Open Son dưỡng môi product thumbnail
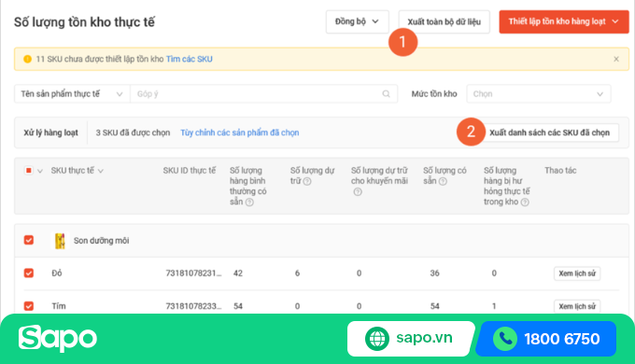 tap(60, 241)
